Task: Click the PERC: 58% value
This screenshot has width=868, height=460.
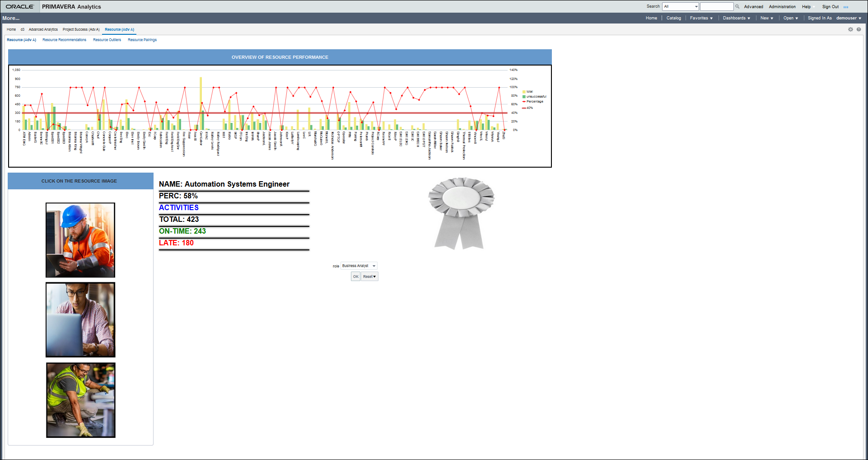Action: click(178, 196)
